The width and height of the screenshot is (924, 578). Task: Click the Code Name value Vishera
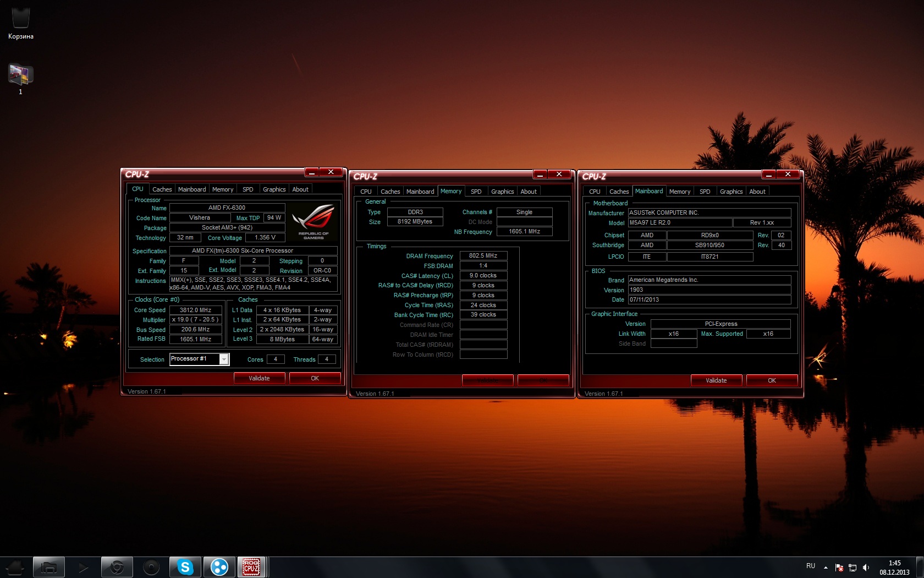pos(200,217)
